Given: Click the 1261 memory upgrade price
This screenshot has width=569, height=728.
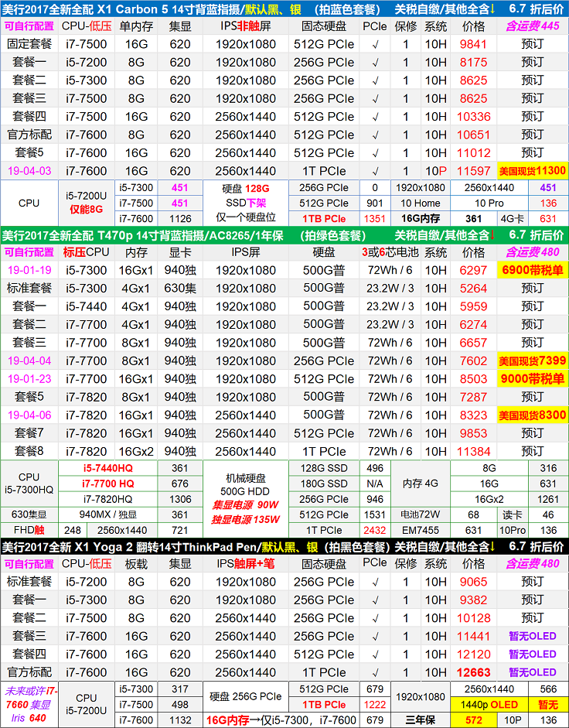Looking at the screenshot, I should coord(548,500).
